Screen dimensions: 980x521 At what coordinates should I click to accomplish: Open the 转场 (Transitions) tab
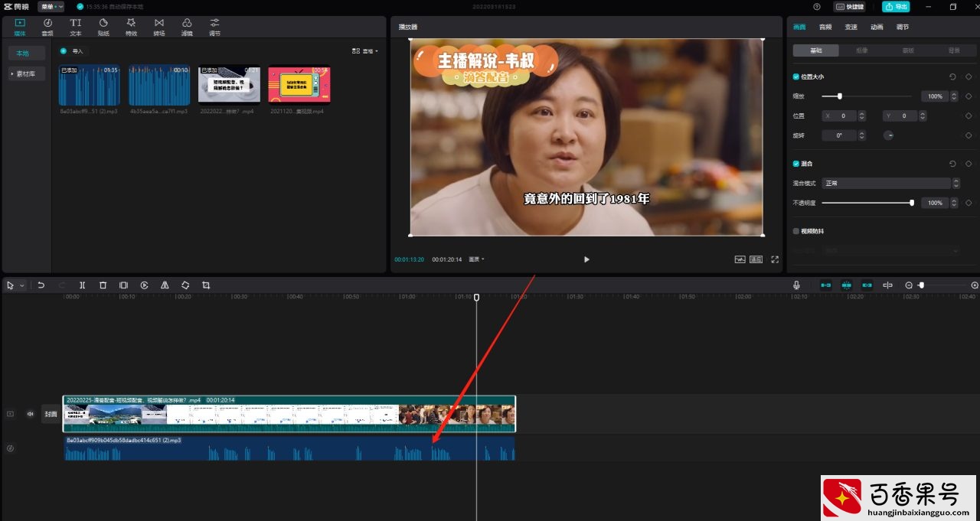click(158, 28)
